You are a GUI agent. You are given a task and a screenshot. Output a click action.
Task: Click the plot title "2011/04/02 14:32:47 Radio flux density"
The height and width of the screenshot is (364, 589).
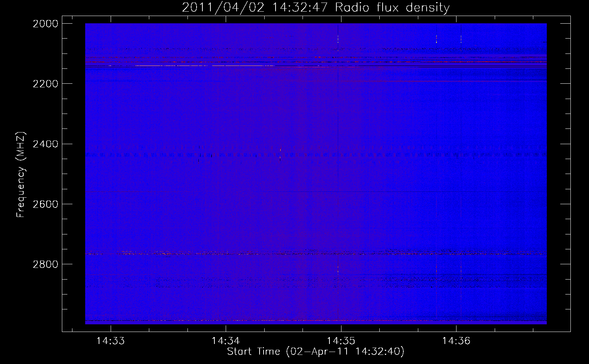click(x=316, y=8)
